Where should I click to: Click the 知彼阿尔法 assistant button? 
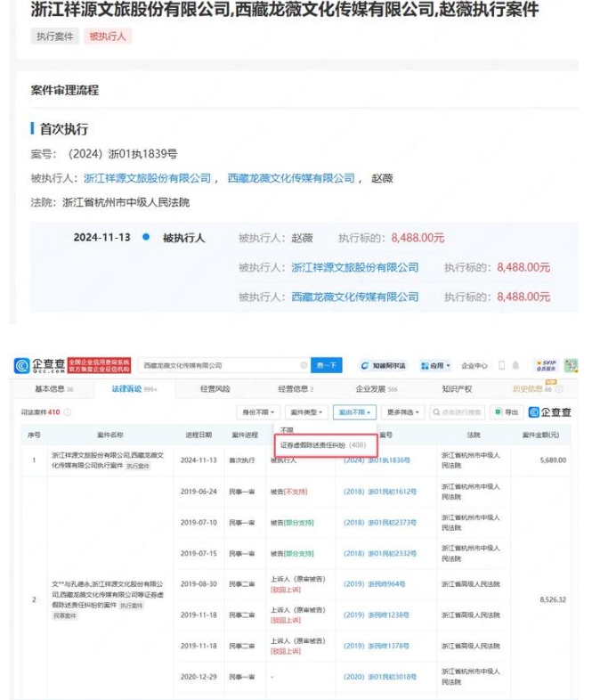[x=384, y=366]
